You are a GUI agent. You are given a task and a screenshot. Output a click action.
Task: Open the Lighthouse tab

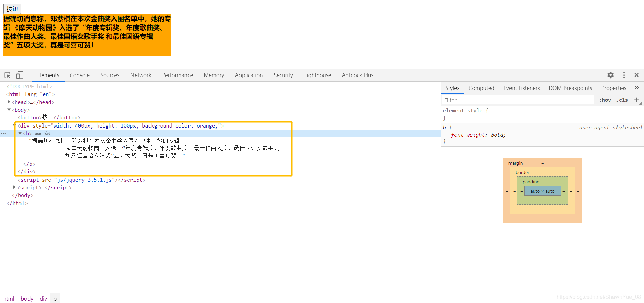318,75
